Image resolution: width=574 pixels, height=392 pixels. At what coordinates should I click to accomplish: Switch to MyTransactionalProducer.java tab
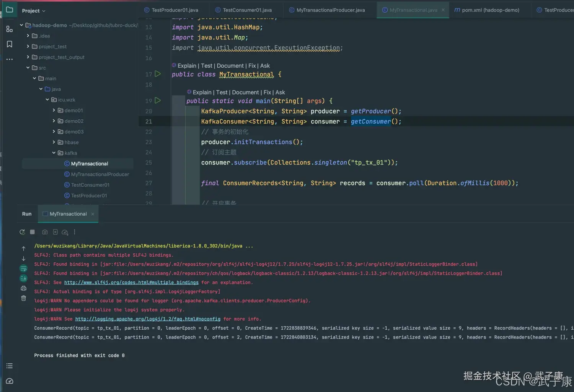[327, 10]
